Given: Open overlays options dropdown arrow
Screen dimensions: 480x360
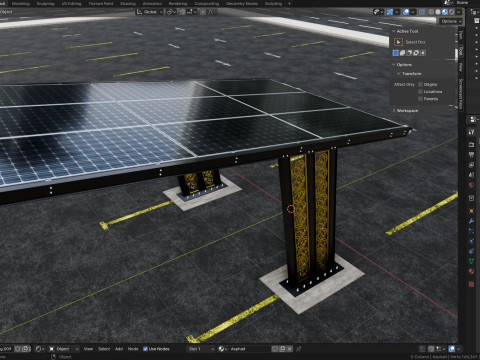Looking at the screenshot, I should pos(413,12).
